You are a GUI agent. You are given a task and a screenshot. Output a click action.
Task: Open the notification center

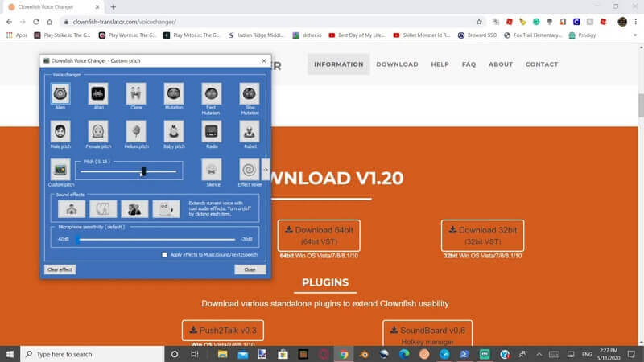point(631,354)
